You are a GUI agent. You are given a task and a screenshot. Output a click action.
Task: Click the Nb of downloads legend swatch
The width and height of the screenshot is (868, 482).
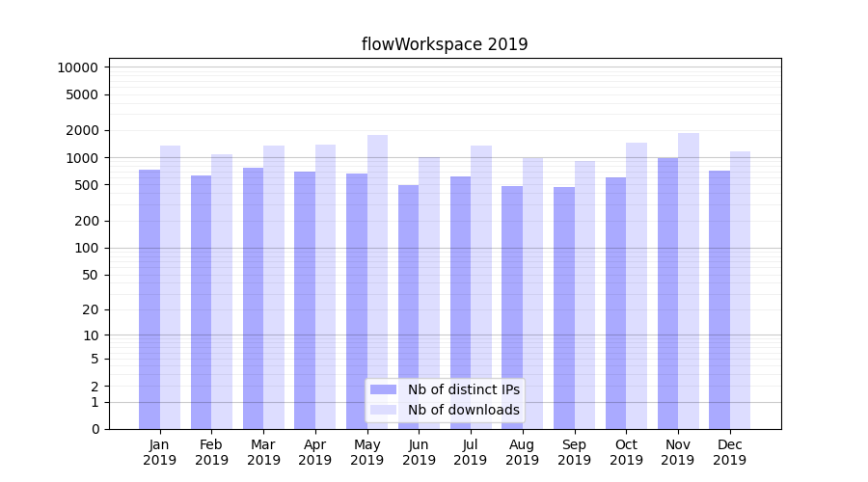[x=383, y=410]
